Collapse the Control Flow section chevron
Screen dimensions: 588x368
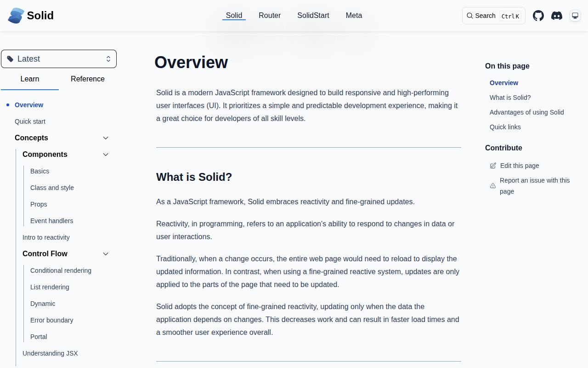[x=106, y=254]
